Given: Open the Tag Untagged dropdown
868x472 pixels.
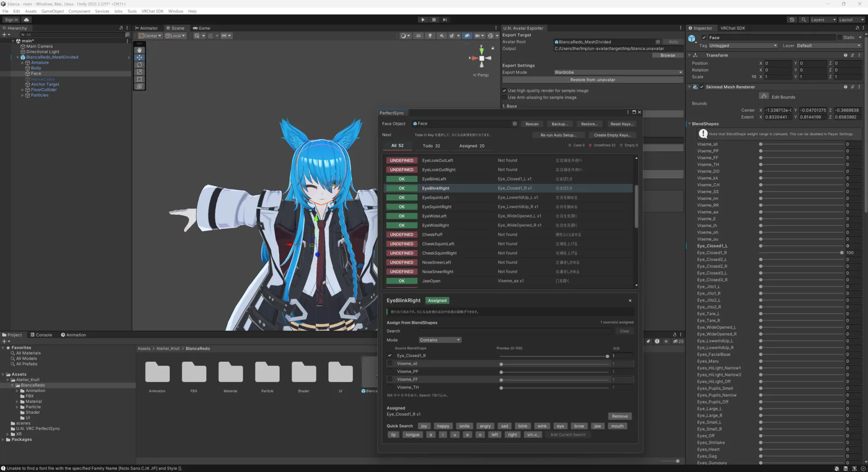Looking at the screenshot, I should (x=743, y=46).
